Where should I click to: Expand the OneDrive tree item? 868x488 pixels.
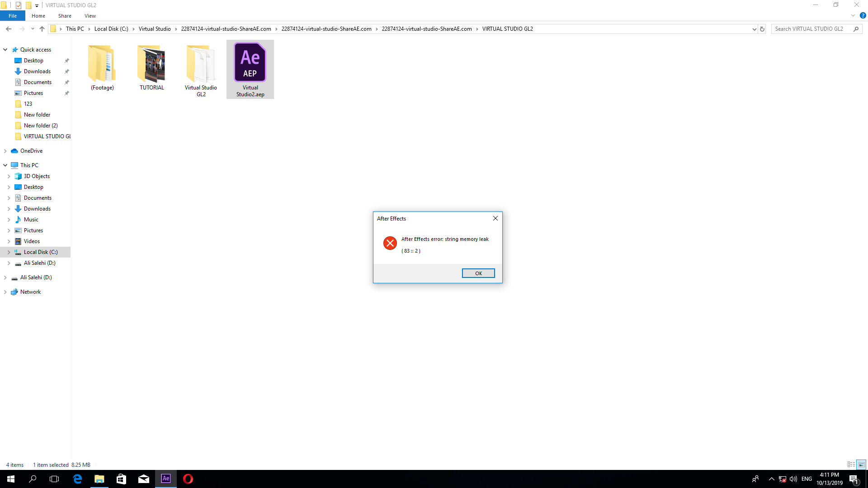[5, 150]
